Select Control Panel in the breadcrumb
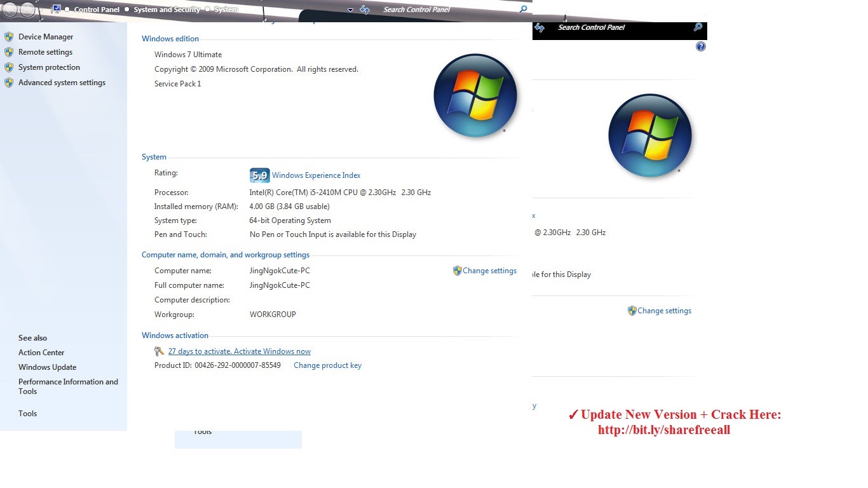 click(x=97, y=10)
